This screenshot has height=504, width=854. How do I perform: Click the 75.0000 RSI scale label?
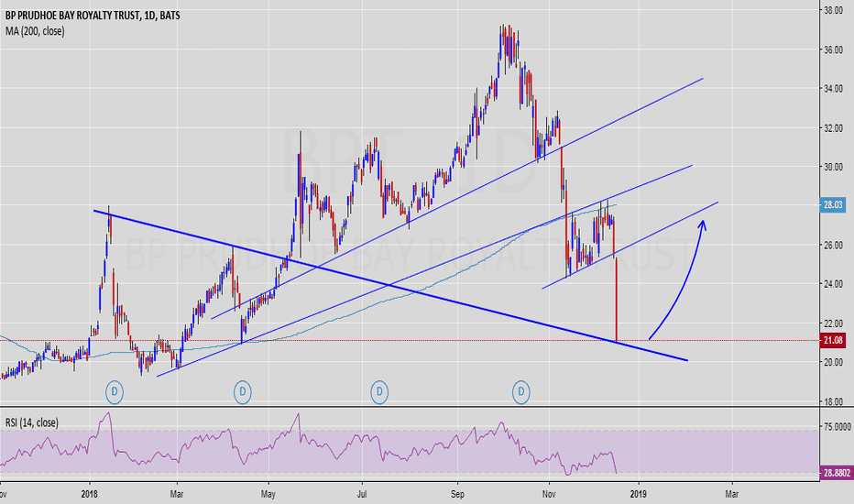click(836, 427)
